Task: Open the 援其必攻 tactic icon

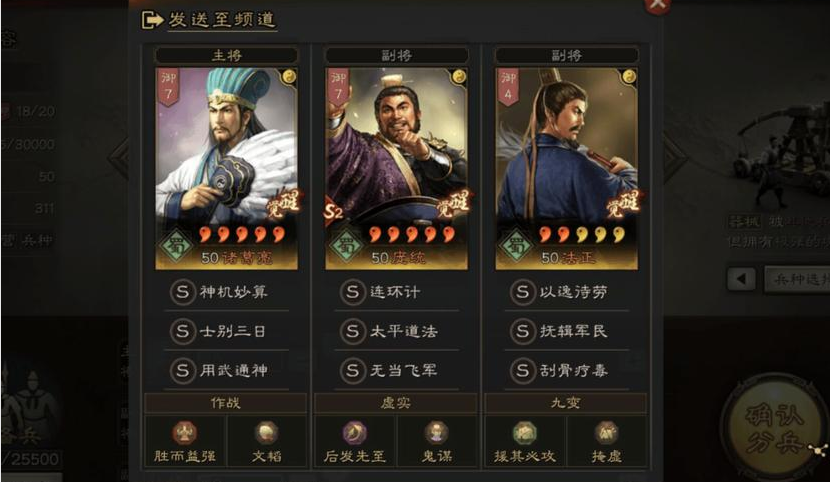Action: tap(524, 432)
